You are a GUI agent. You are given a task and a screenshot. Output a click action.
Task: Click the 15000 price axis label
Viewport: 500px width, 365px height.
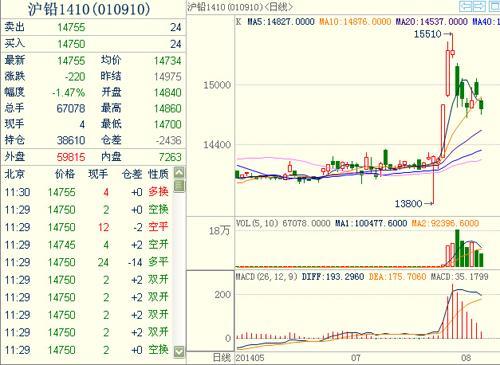[x=217, y=85]
